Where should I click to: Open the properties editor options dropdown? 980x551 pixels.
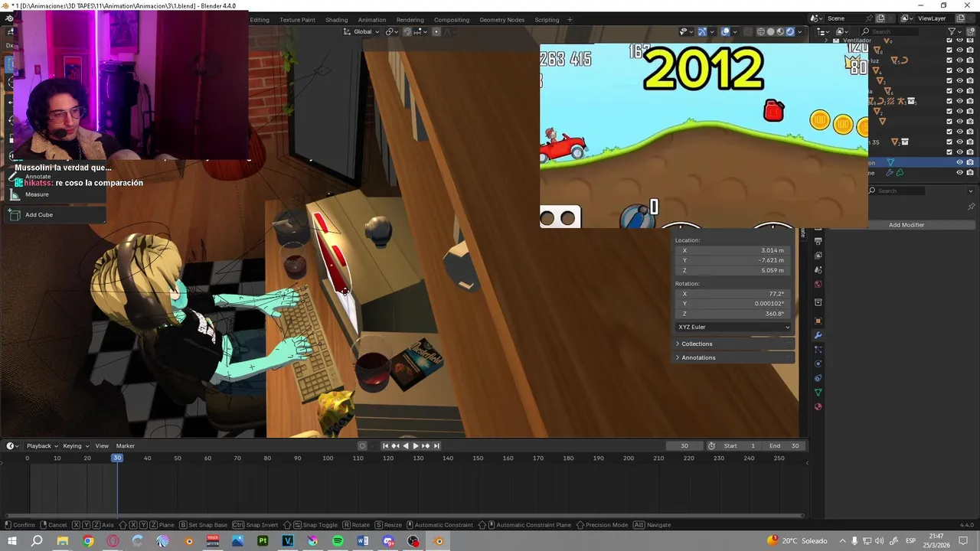pyautogui.click(x=972, y=191)
